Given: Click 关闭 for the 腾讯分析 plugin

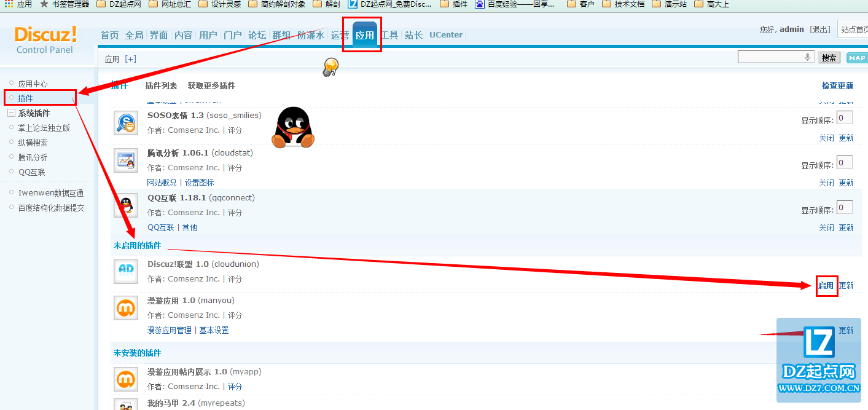Looking at the screenshot, I should pos(826,183).
